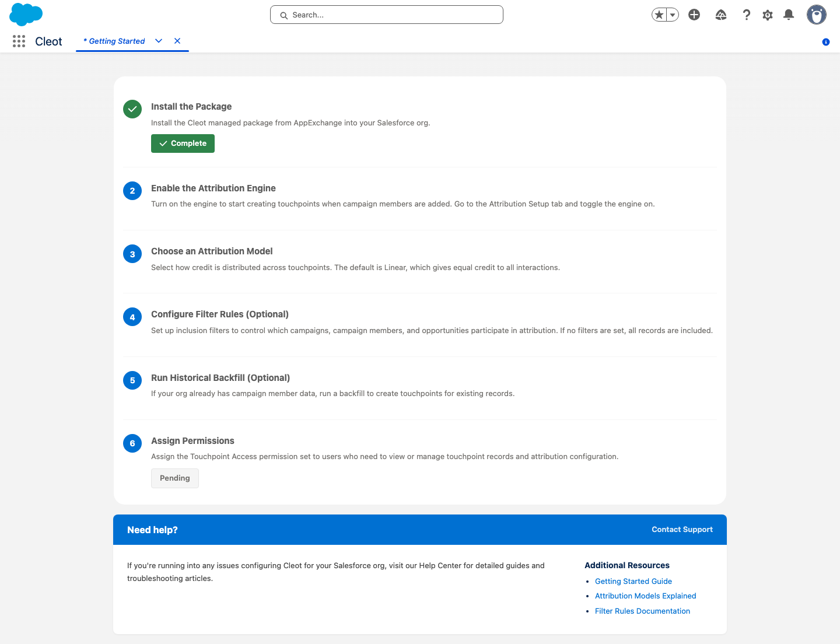Screen dimensions: 840x644
Task: Click the Assign Permissions heading
Action: [x=192, y=441]
